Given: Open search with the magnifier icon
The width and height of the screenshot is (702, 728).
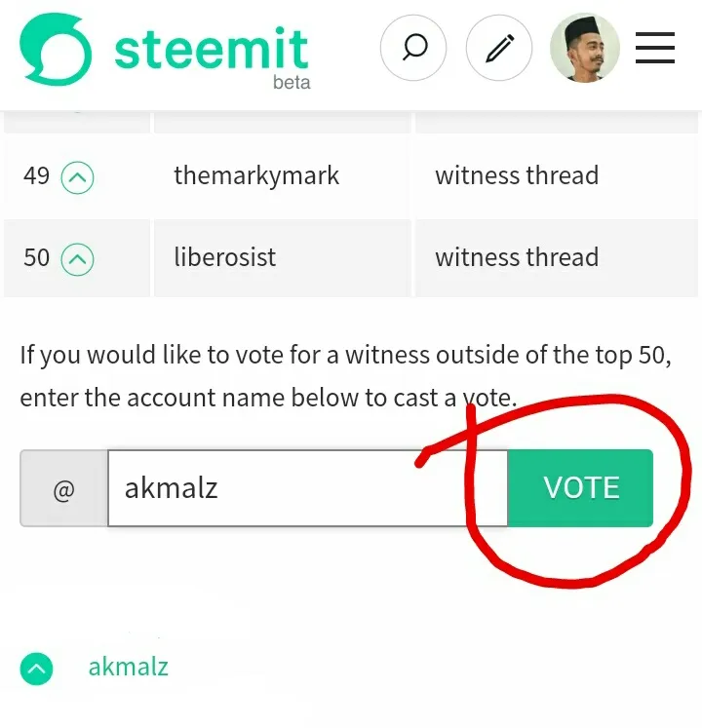Looking at the screenshot, I should pos(413,48).
